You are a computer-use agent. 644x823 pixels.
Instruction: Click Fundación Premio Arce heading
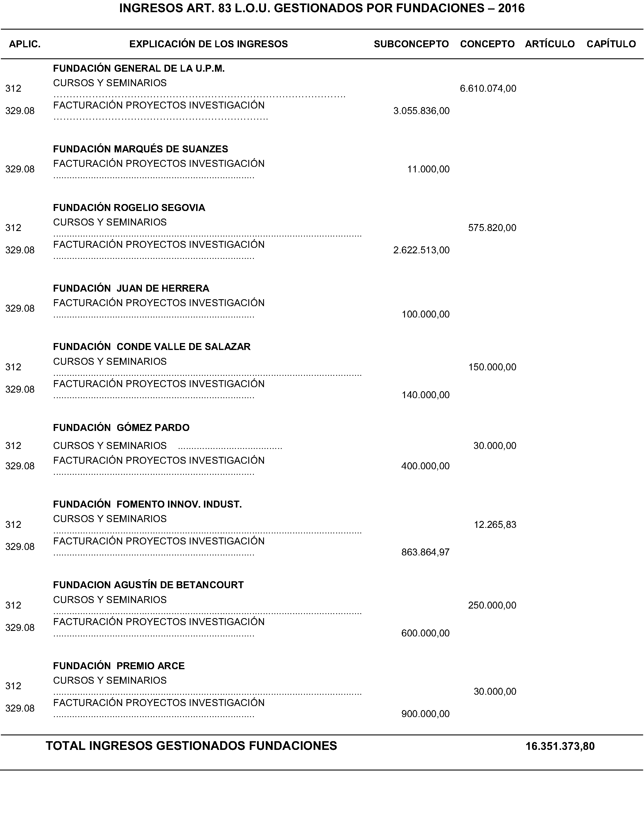click(119, 666)
